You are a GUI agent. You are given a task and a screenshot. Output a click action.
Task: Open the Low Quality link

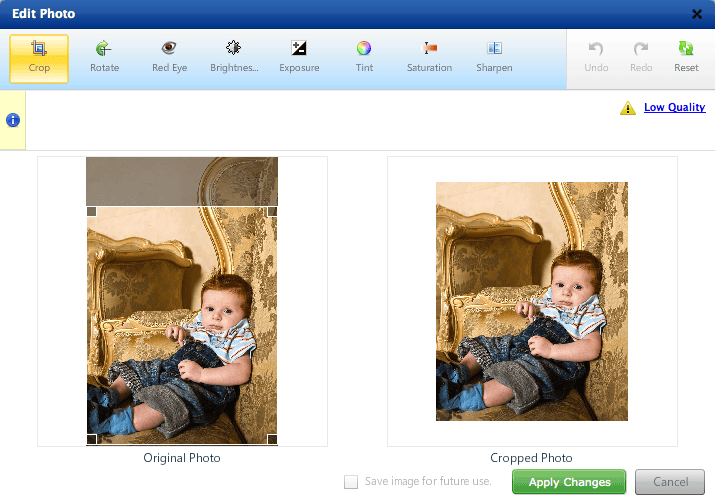(674, 107)
